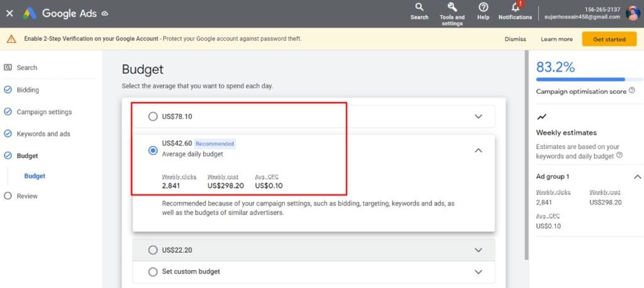Click the 2-Step Verification warning triangle icon
Screen dimensions: 644x288
(11, 39)
